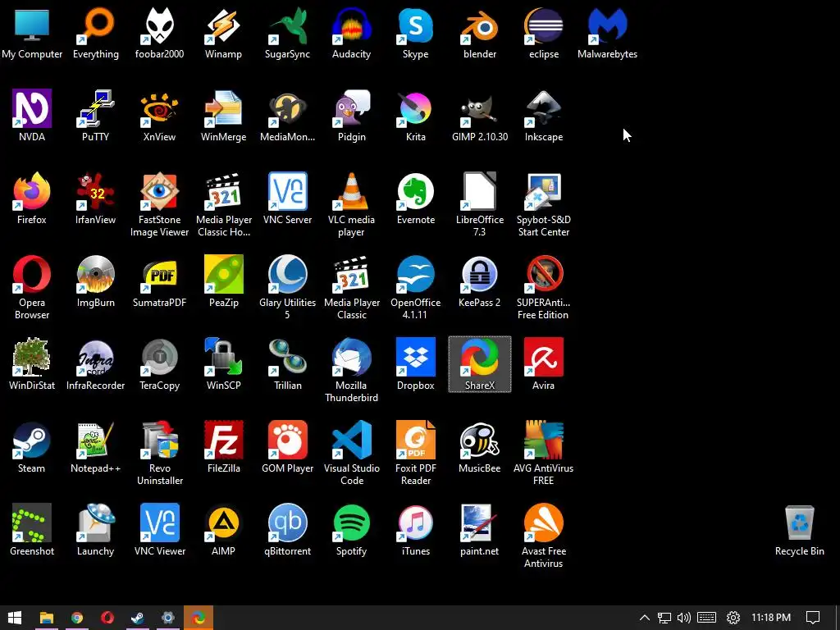The height and width of the screenshot is (630, 840).
Task: Select the IrfanView shortcut
Action: [95, 199]
